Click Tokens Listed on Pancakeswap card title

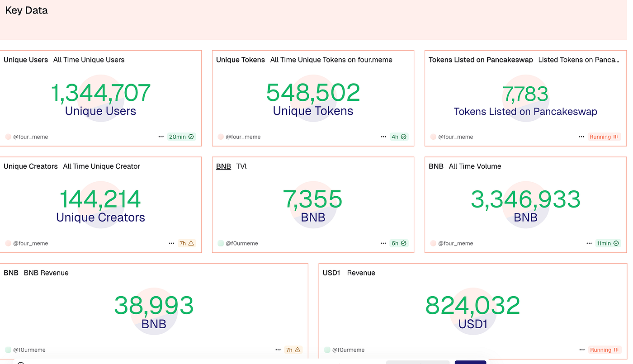point(481,60)
